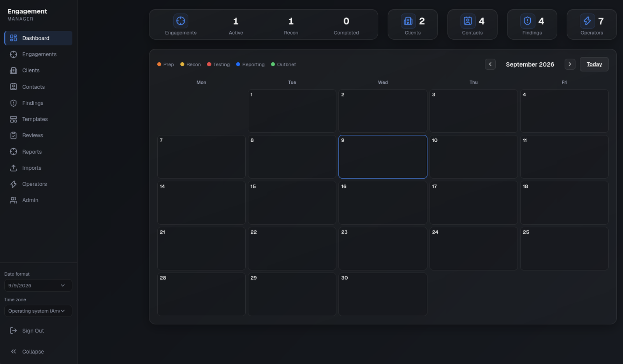Click the Contacts badge icon in sidebar
Viewport: 623px width, 364px height.
point(14,87)
